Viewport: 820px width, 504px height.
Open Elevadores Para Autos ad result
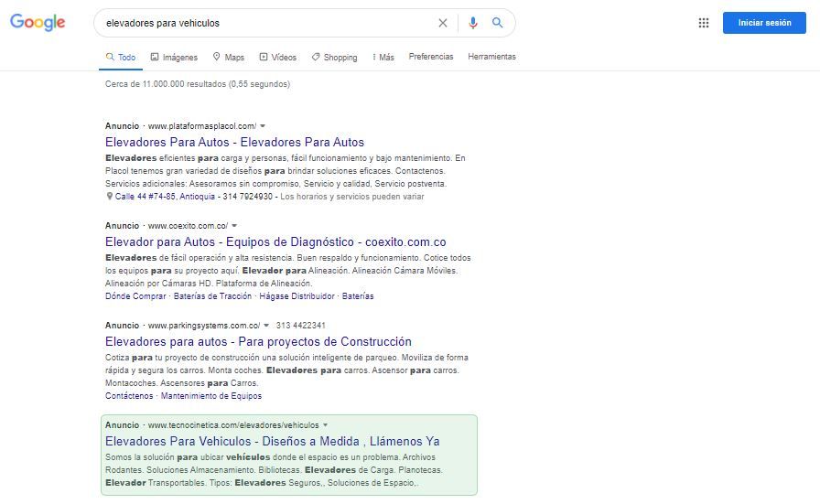point(234,143)
